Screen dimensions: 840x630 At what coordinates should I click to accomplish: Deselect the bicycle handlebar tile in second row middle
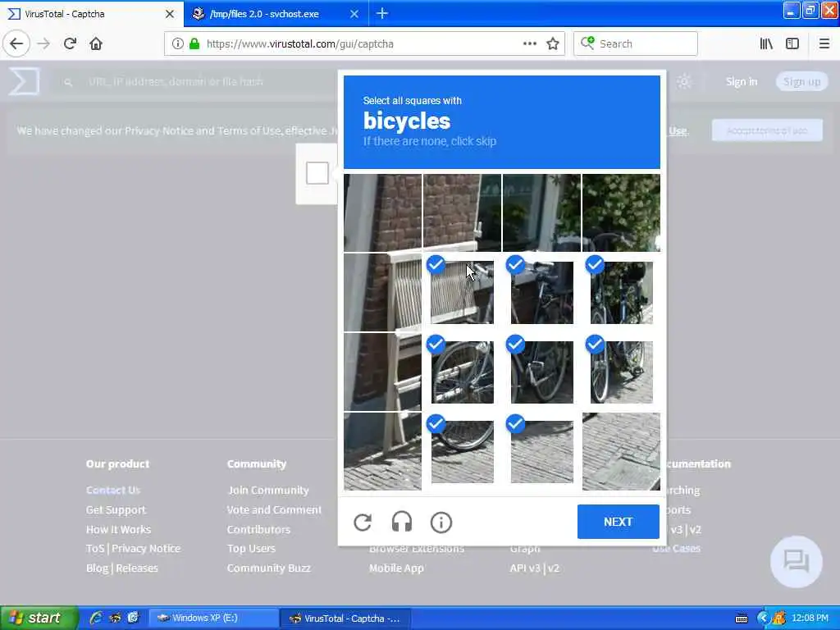pos(541,293)
